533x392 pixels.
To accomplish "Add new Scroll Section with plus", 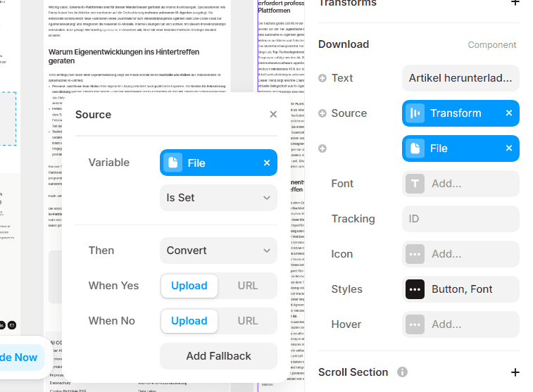I will (x=515, y=372).
